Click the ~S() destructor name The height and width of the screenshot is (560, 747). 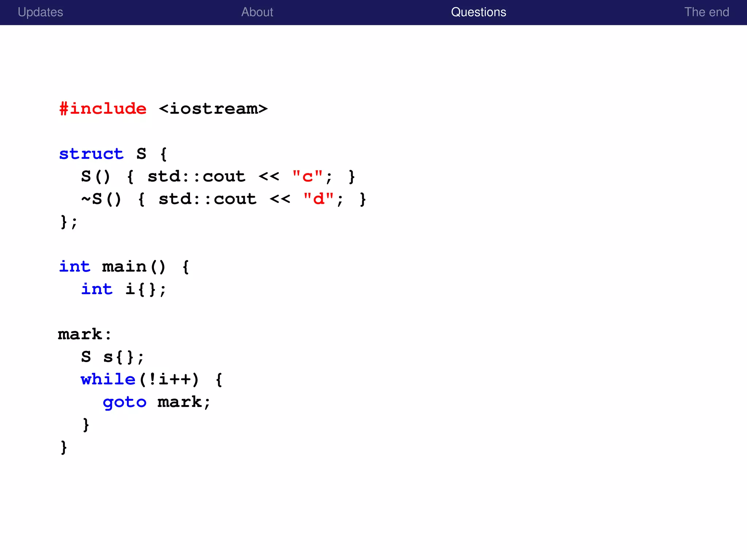101,199
